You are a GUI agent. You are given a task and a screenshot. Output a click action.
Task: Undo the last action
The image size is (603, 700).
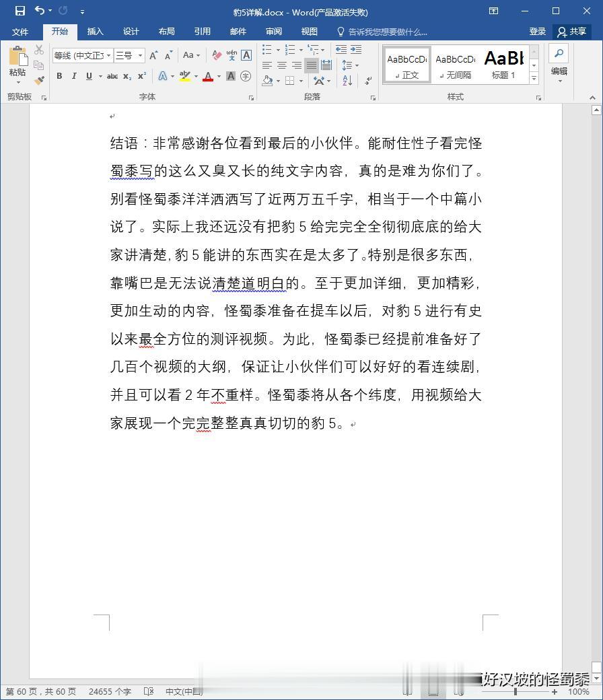coord(40,10)
